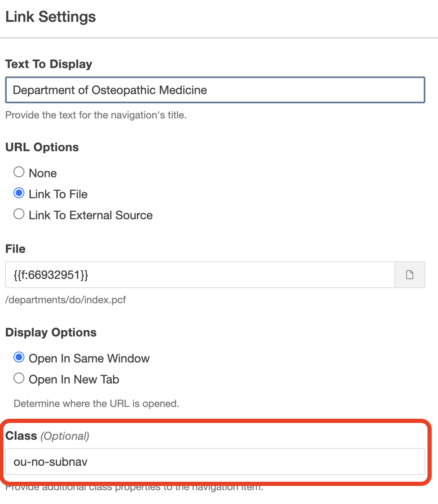438x504 pixels.
Task: Click the Class field containing ou-no-subnav
Action: (x=215, y=462)
